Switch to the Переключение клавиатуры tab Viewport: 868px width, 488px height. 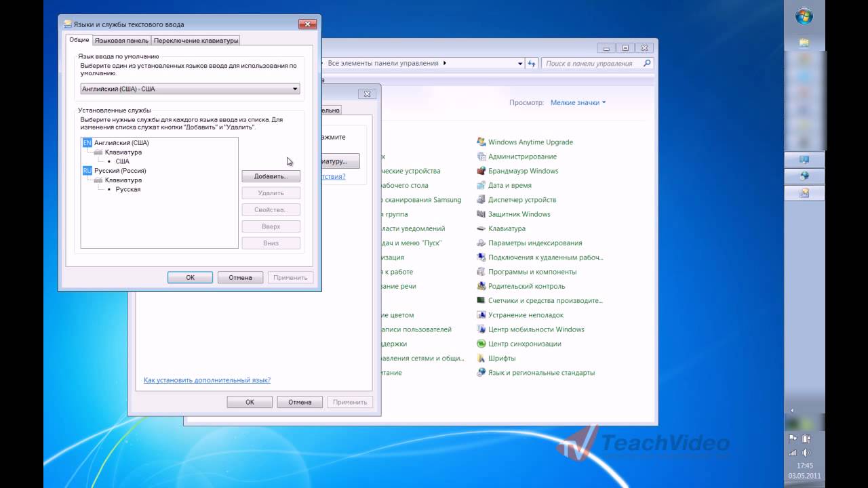pyautogui.click(x=196, y=41)
